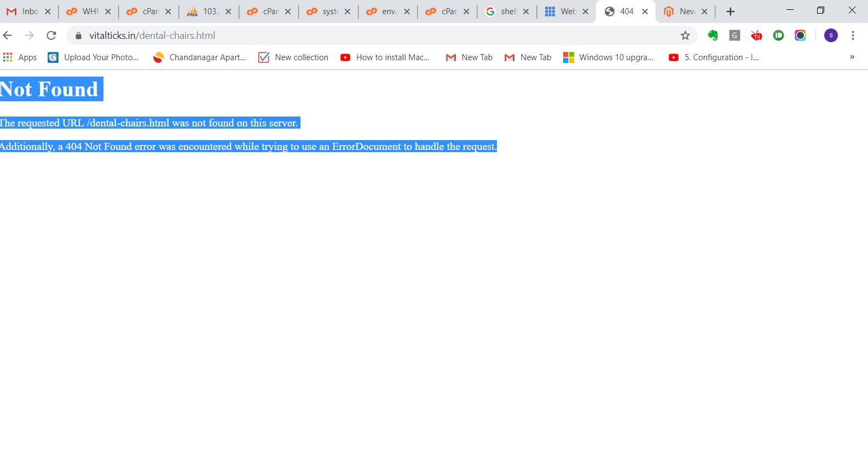Switch to the Google shell search tab

(503, 11)
